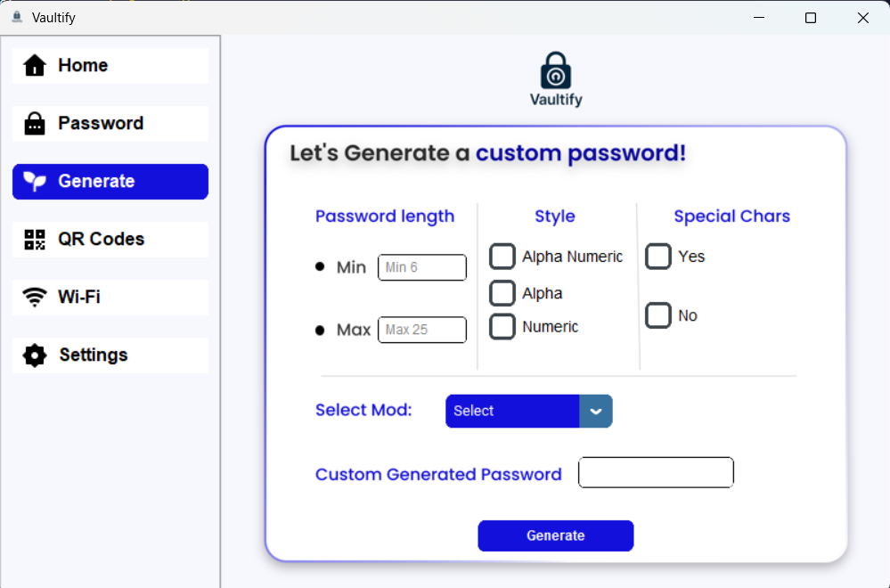
Task: Go to the Wi-Fi section
Action: (x=110, y=297)
